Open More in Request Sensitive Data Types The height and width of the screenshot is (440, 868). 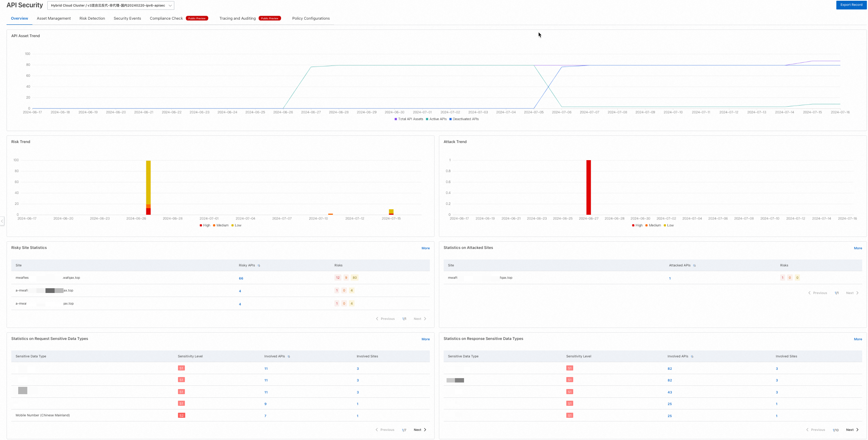tap(425, 339)
